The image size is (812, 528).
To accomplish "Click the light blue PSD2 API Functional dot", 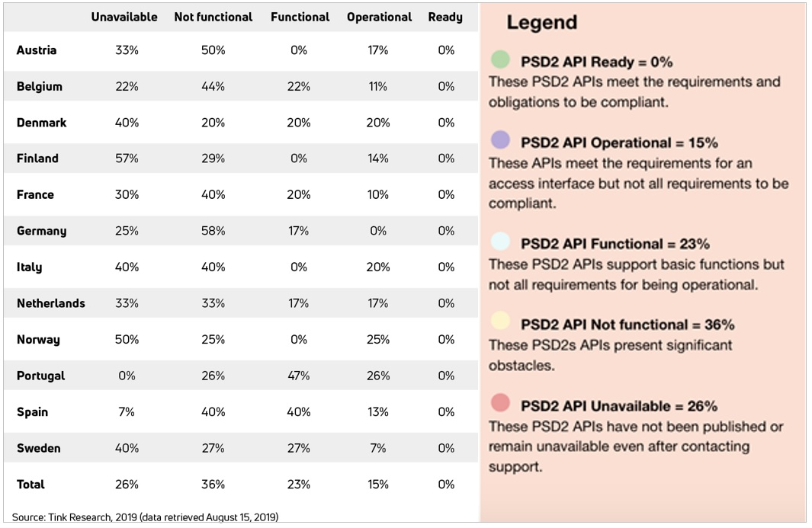I will [500, 242].
